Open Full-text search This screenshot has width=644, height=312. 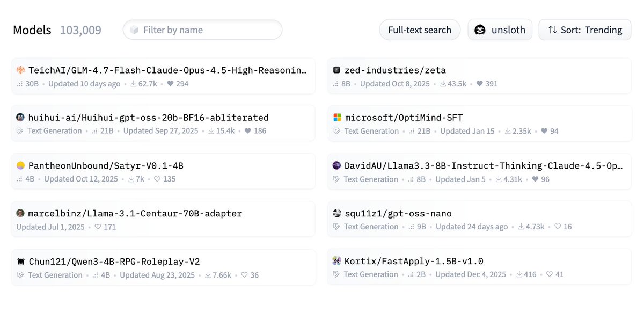tap(420, 30)
